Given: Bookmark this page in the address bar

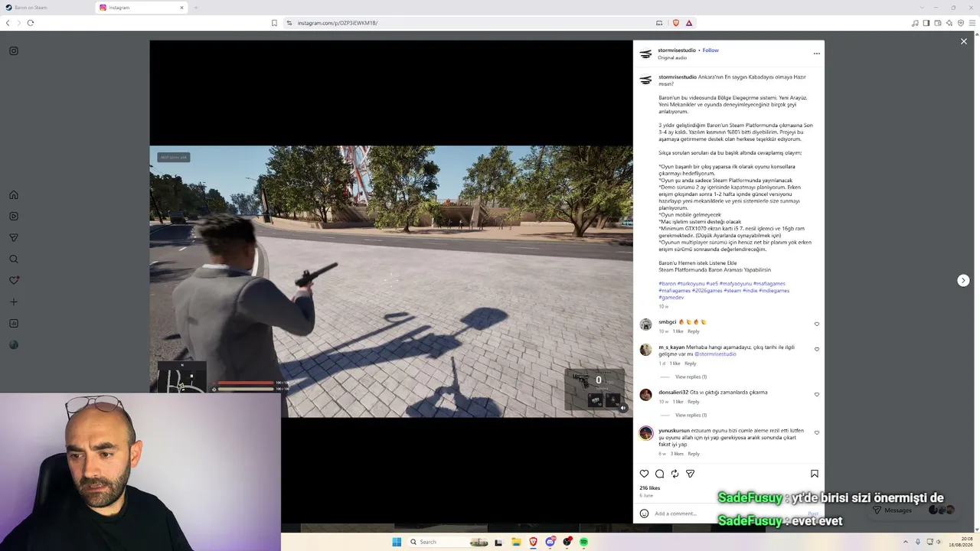Looking at the screenshot, I should pos(274,23).
